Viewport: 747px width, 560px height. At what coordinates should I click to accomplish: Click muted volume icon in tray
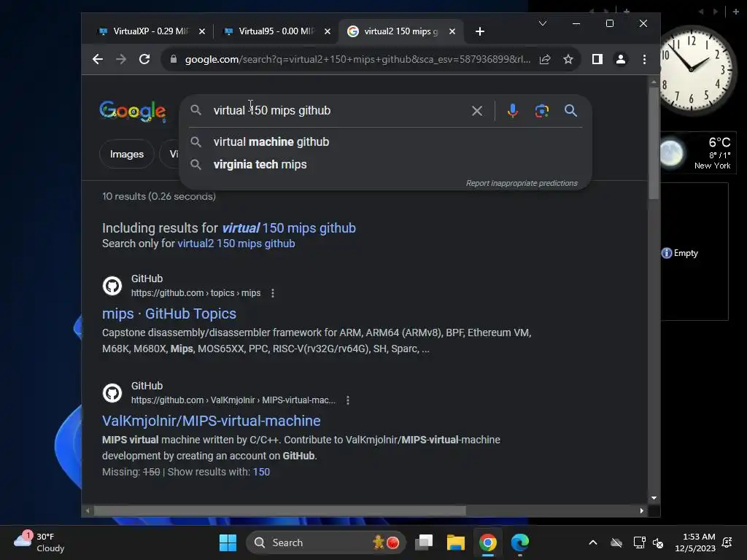pos(659,542)
